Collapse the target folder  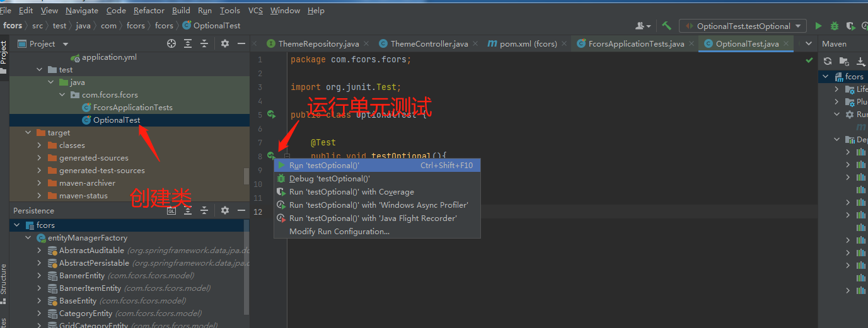pos(28,133)
